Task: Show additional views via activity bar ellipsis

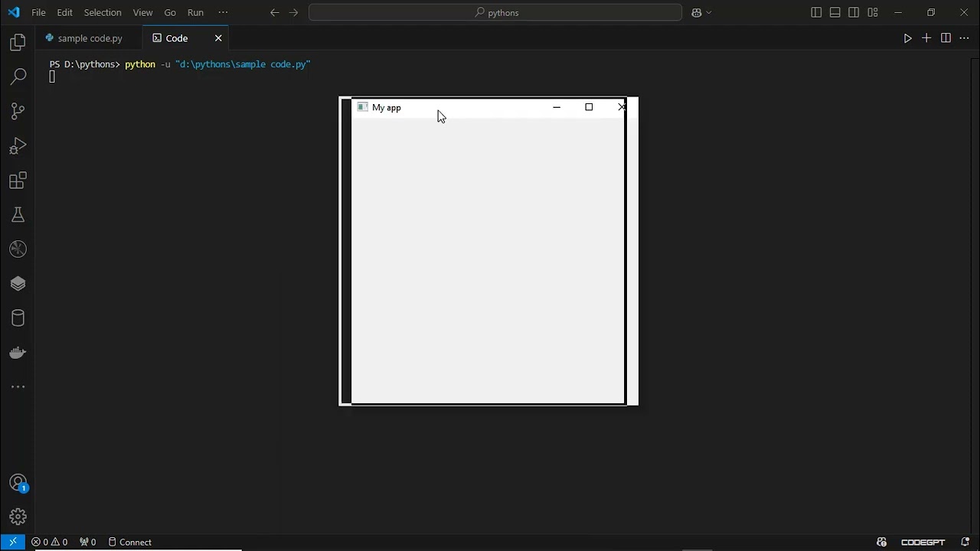Action: point(18,387)
